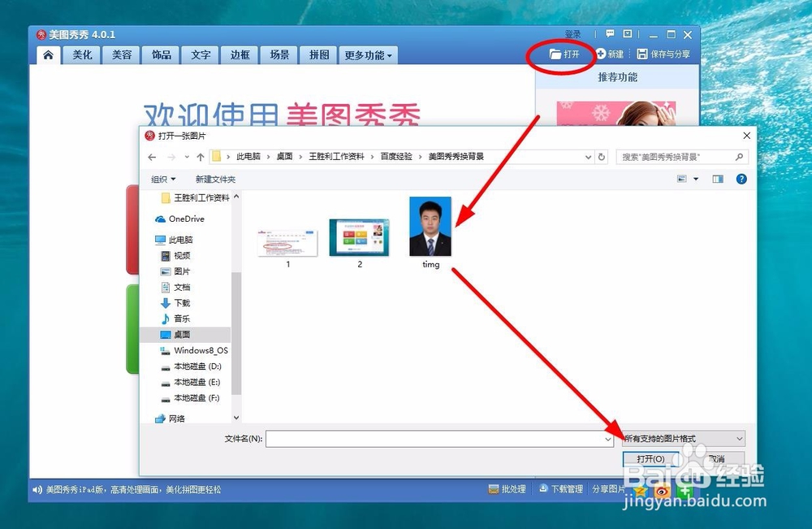Open 批处理 in the status bar

(507, 489)
